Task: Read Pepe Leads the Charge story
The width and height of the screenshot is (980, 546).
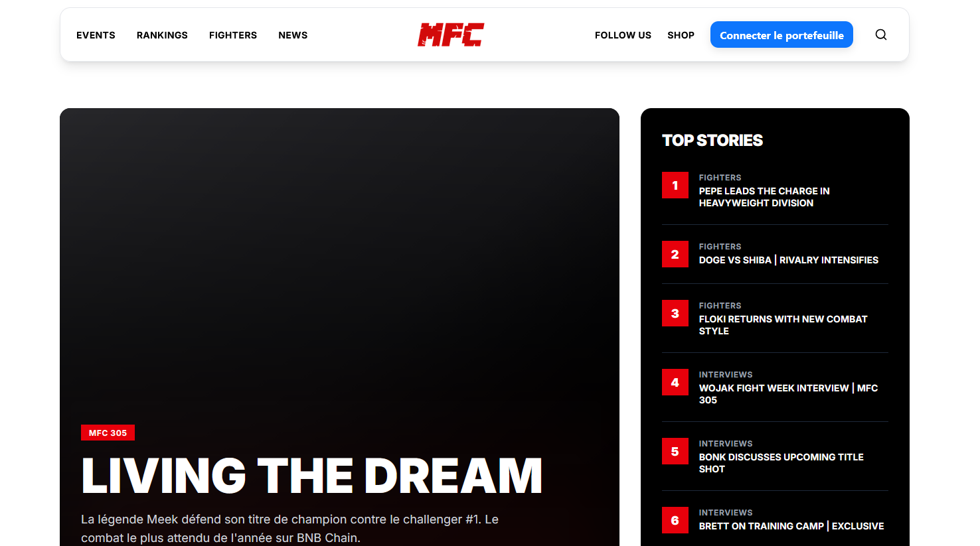Action: click(764, 197)
